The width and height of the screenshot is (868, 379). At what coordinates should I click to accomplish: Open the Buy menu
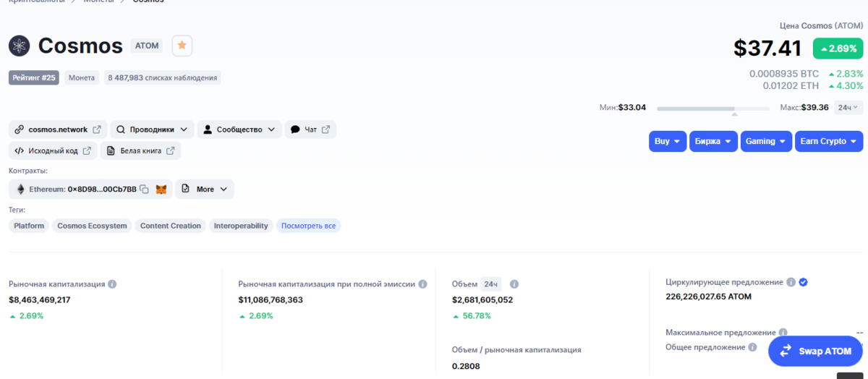pyautogui.click(x=667, y=142)
